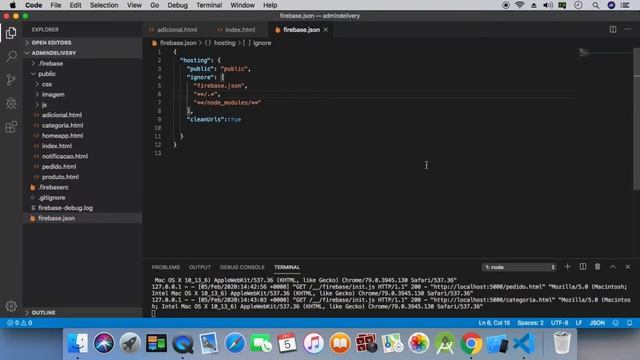The height and width of the screenshot is (360, 640).
Task: Open Android Studio from the dock
Action: pyautogui.click(x=445, y=343)
